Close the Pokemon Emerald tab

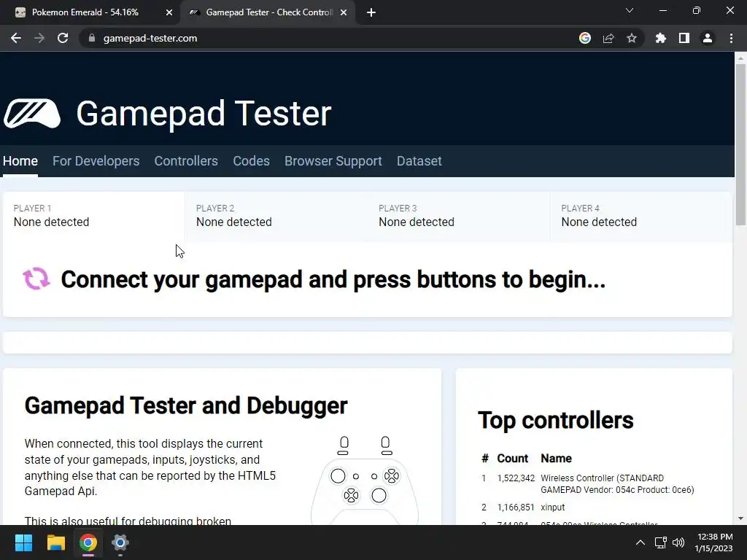click(x=169, y=12)
